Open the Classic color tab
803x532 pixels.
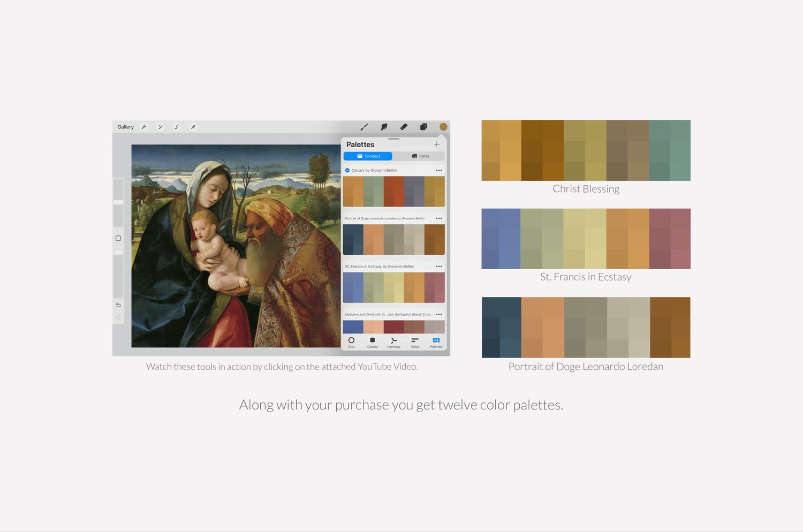373,343
